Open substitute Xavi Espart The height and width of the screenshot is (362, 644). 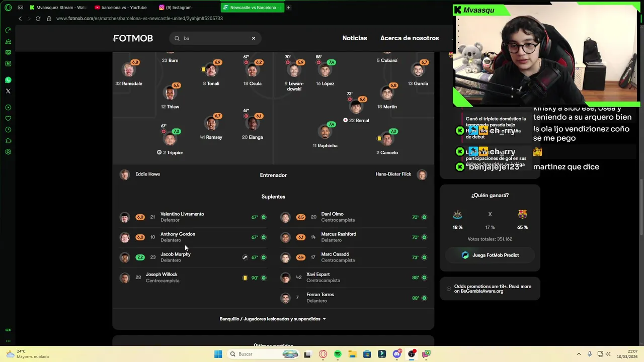[x=354, y=278]
